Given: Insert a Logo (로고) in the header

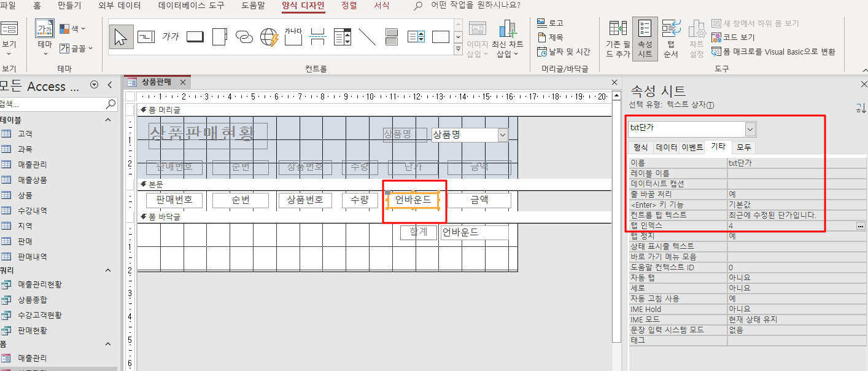Looking at the screenshot, I should click(550, 23).
